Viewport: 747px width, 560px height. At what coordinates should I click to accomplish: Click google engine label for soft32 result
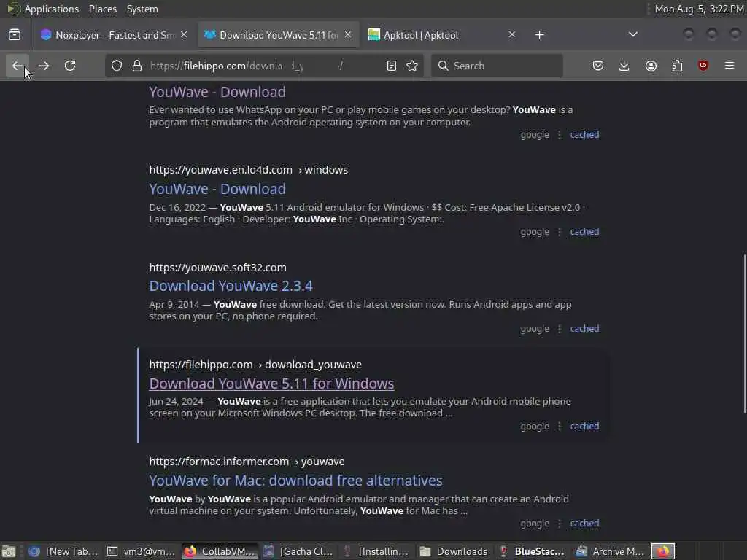pyautogui.click(x=535, y=329)
